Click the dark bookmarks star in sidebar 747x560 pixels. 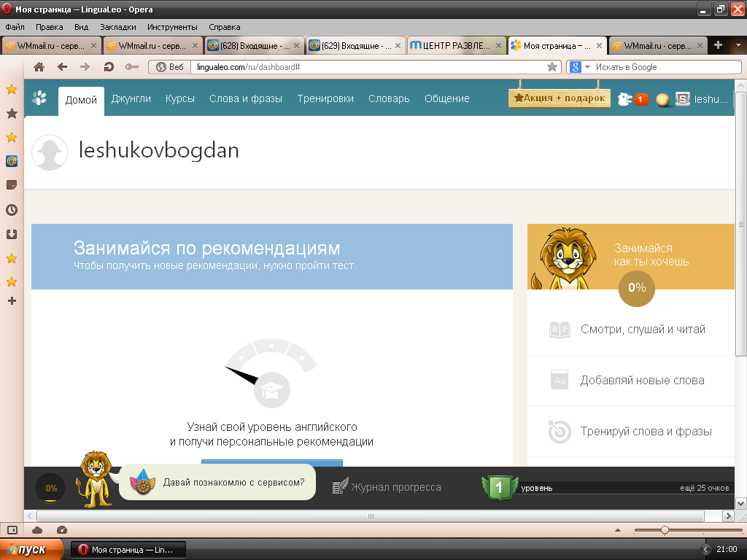point(12,113)
